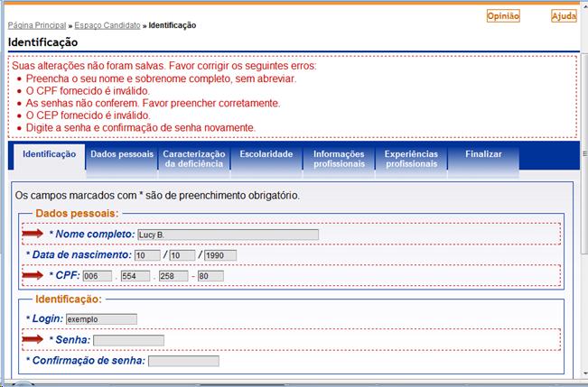Image resolution: width=588 pixels, height=387 pixels.
Task: Open Espaço Candidato breadcrumb link
Action: (x=107, y=25)
